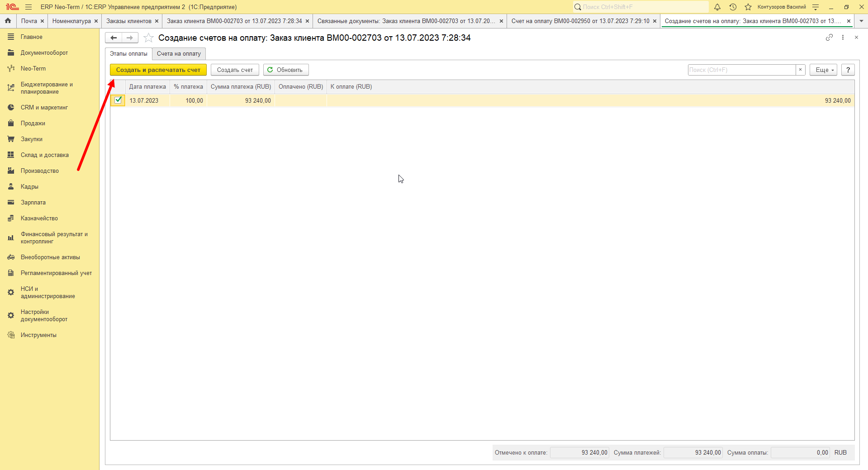Click the Отмечено к оплате value field
Screen dimensions: 868x470
[x=580, y=452]
